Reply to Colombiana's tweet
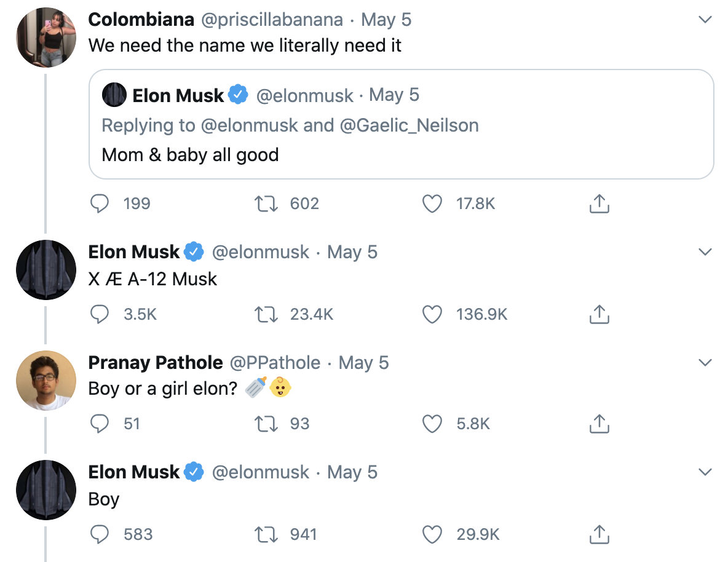 100,204
